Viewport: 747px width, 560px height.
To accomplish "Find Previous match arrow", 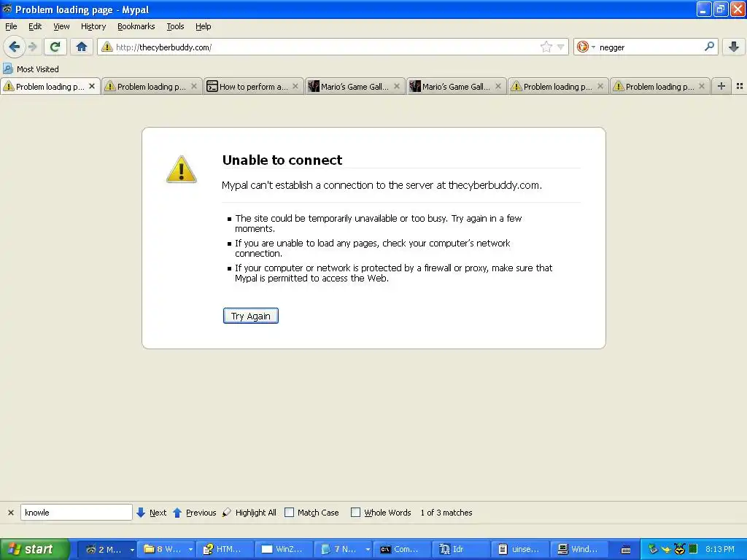I will [x=194, y=513].
